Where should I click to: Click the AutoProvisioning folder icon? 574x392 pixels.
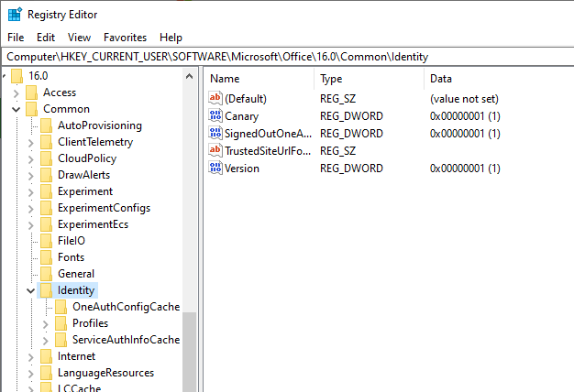46,125
